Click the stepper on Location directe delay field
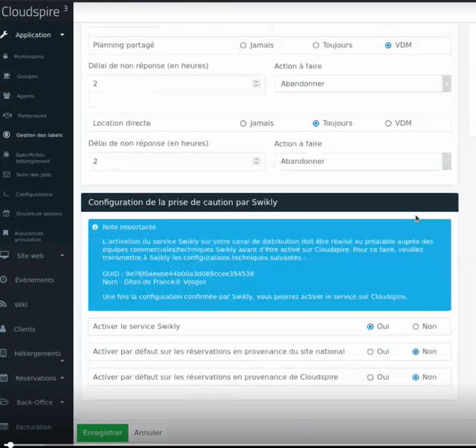This screenshot has height=448, width=476. 256,161
